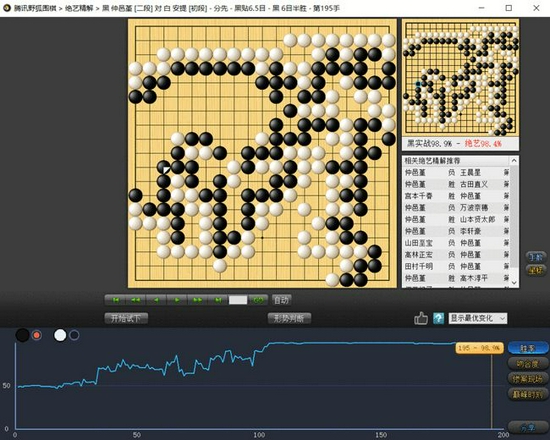Click the app icon in the title bar
The height and width of the screenshot is (440, 550).
(7, 8)
